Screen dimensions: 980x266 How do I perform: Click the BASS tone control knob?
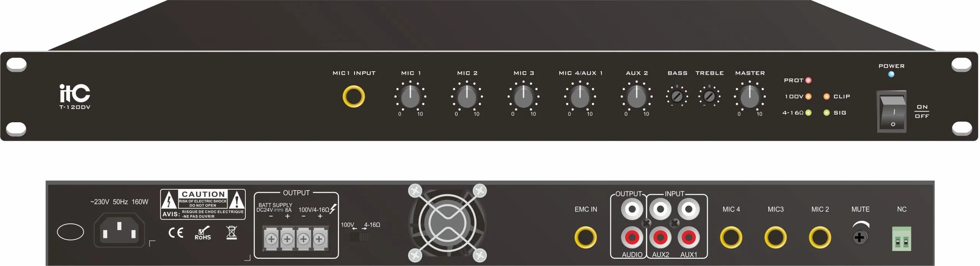tap(677, 96)
